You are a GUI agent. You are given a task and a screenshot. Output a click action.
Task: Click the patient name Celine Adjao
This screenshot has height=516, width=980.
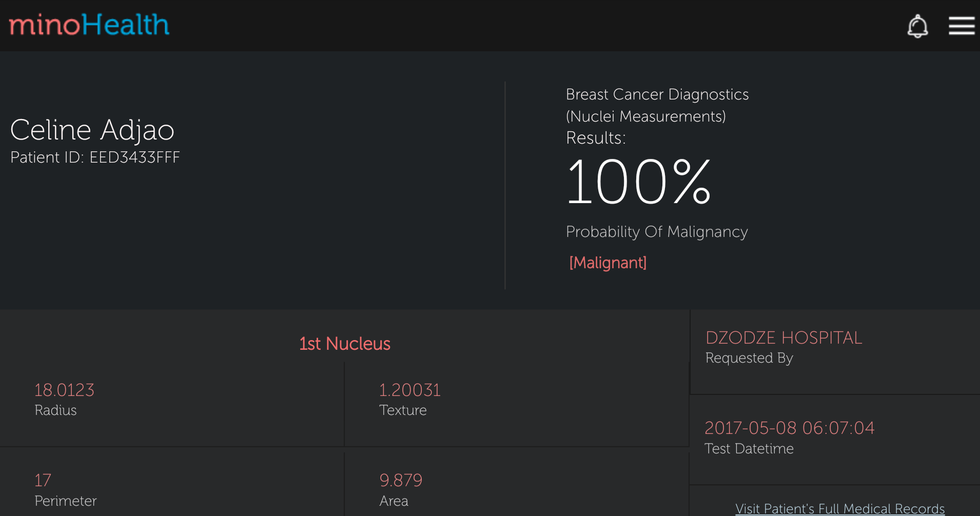tap(92, 130)
